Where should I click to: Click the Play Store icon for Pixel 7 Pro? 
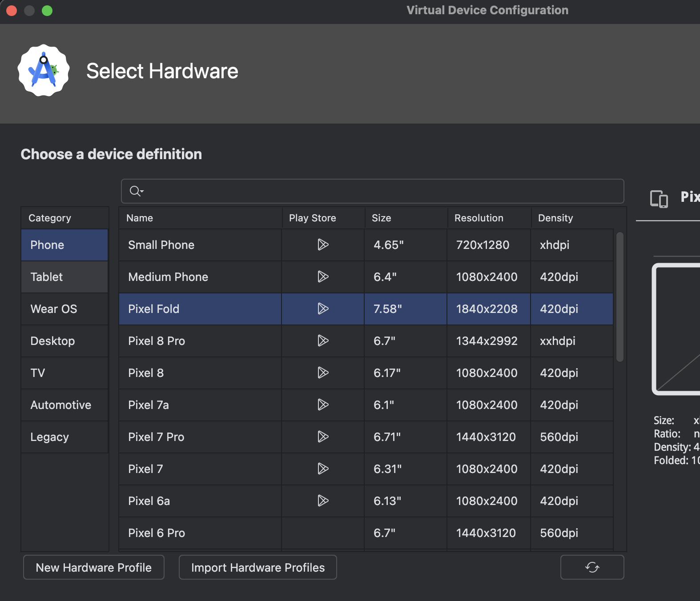click(323, 437)
